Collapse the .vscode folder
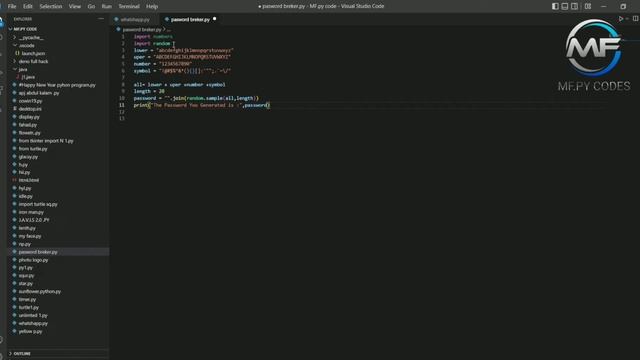 coord(26,45)
